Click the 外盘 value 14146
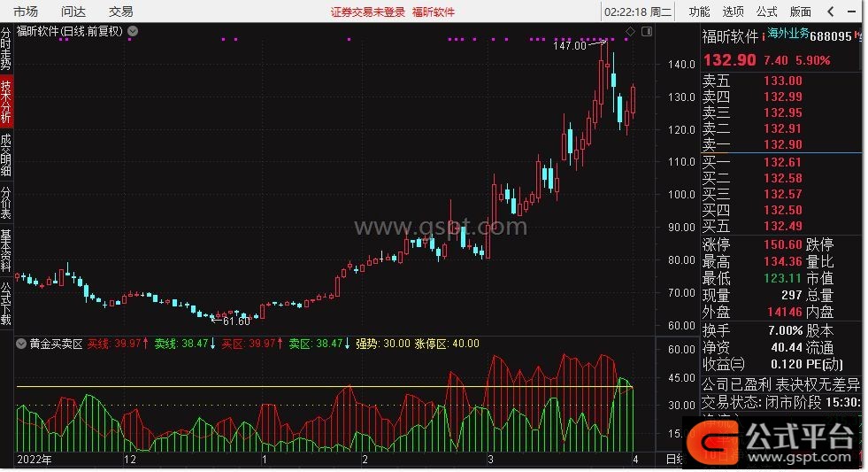 (x=785, y=313)
